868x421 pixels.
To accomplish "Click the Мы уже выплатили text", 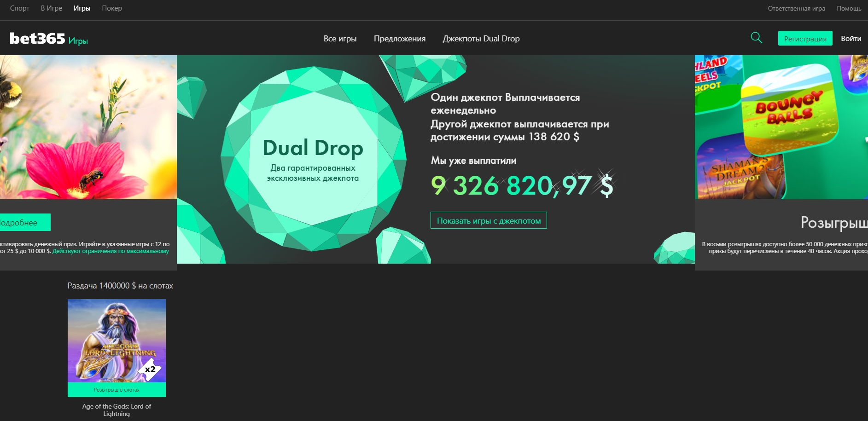I will [x=473, y=161].
